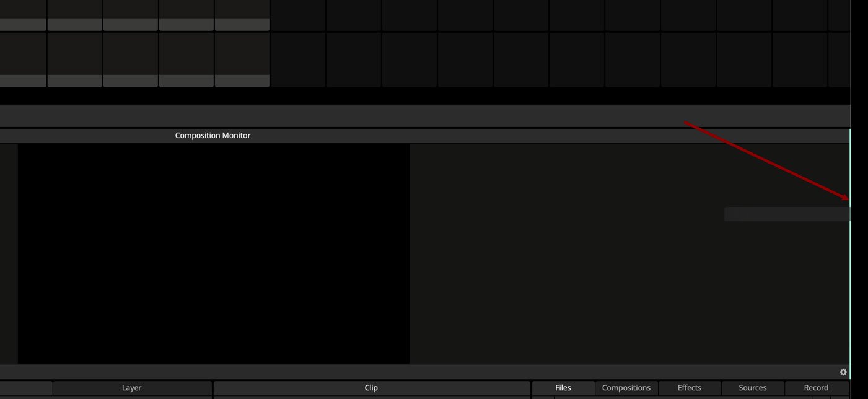Open the Sources tab
This screenshot has width=868, height=399.
click(752, 388)
